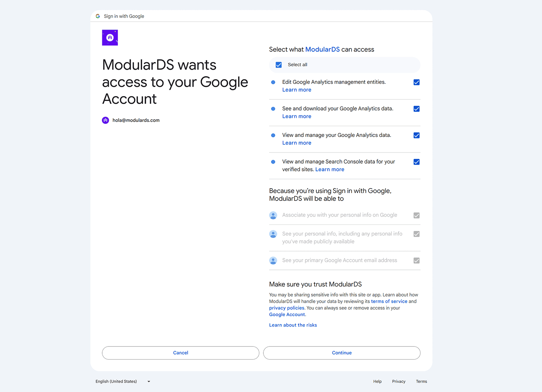This screenshot has width=542, height=392.
Task: Open the Privacy footer link
Action: (x=399, y=382)
